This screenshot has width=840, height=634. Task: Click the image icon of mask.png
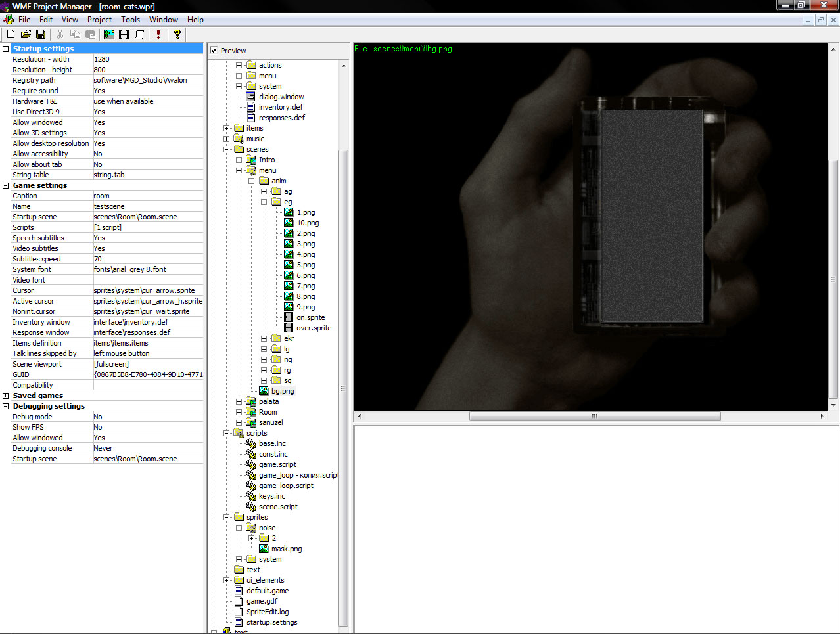coord(264,549)
